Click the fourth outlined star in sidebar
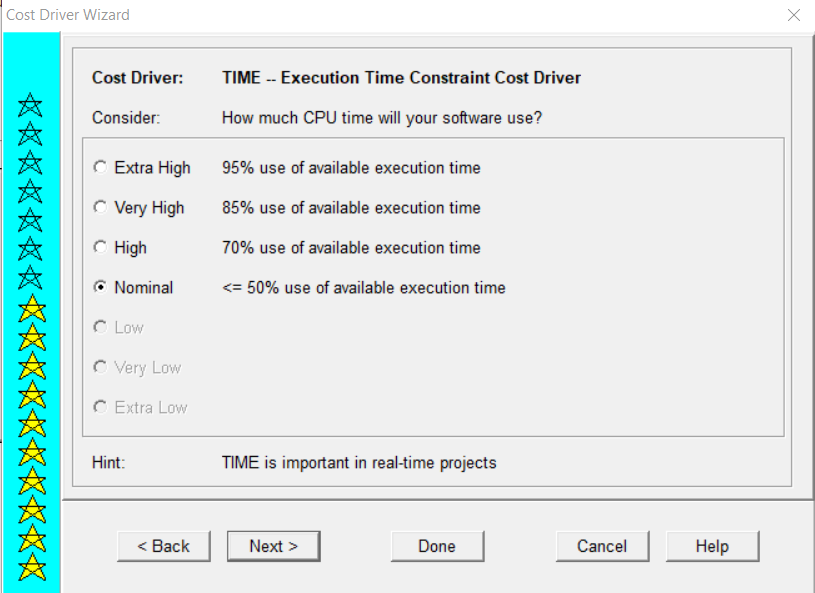Viewport: 815px width, 593px height. (x=30, y=191)
